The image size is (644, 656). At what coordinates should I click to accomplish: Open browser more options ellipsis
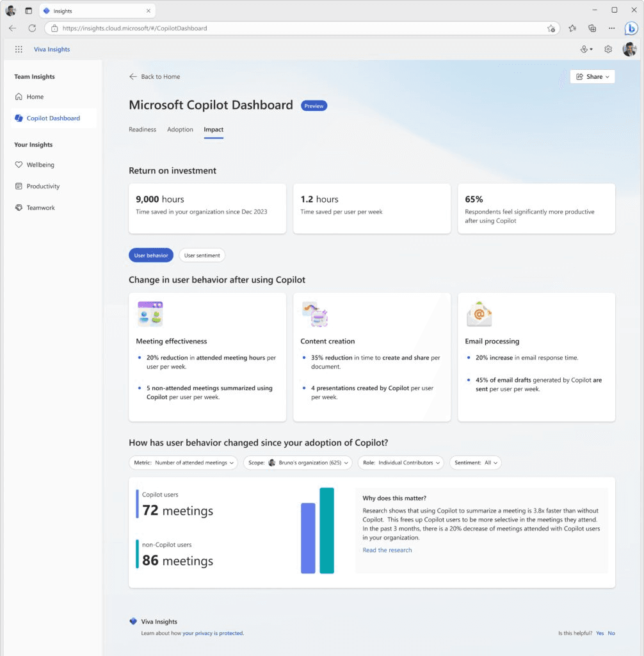(612, 28)
